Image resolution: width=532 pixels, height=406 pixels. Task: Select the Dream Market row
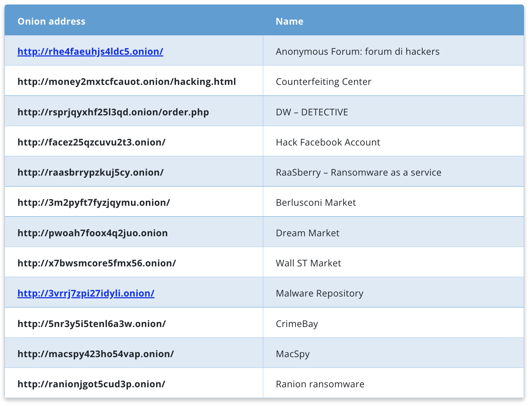(307, 232)
